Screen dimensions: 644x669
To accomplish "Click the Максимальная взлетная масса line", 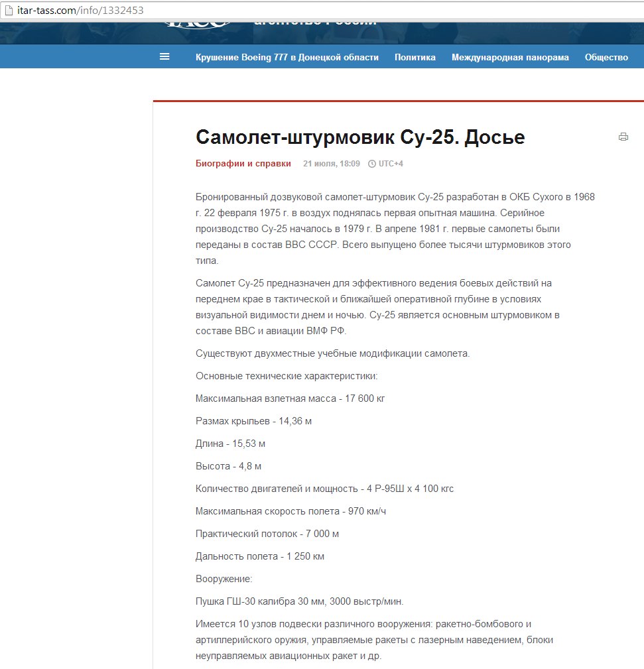I will [x=290, y=398].
